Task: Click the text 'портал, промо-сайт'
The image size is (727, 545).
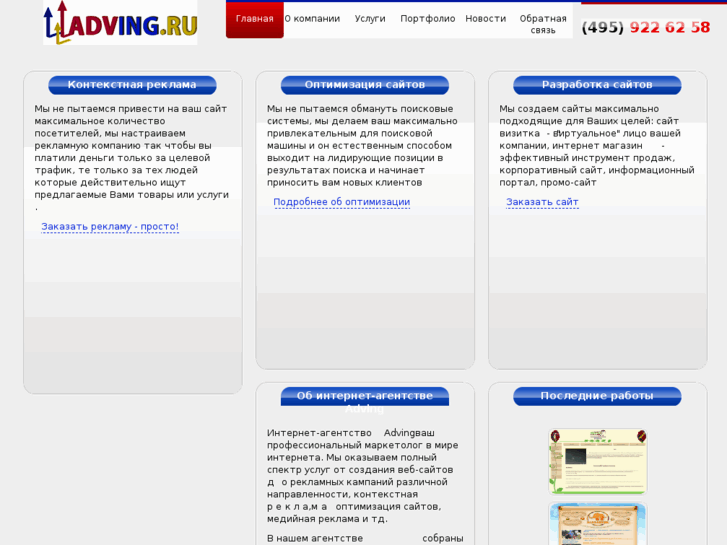Action: [x=548, y=182]
